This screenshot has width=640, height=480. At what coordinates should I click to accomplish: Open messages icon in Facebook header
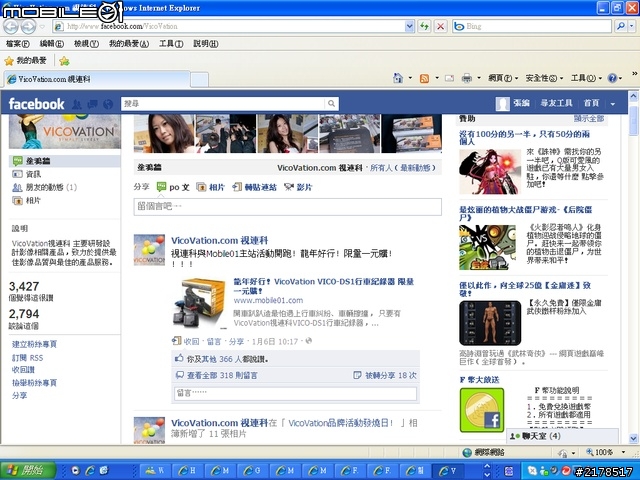[x=92, y=104]
